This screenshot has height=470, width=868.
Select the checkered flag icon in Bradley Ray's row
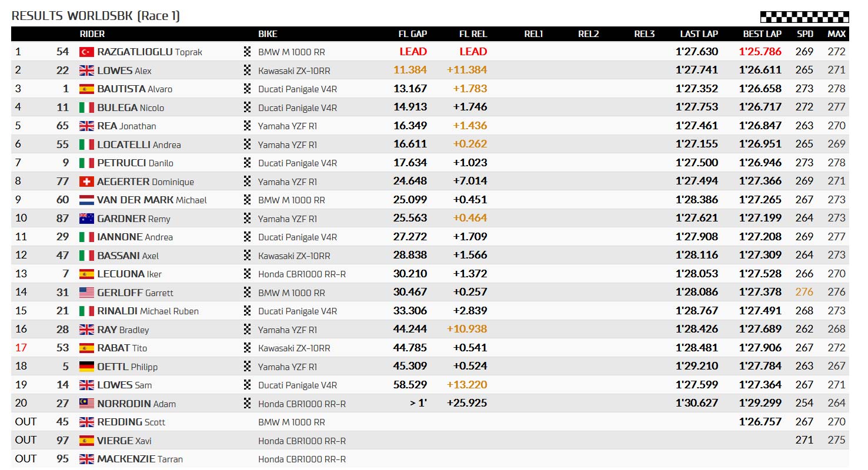(247, 330)
